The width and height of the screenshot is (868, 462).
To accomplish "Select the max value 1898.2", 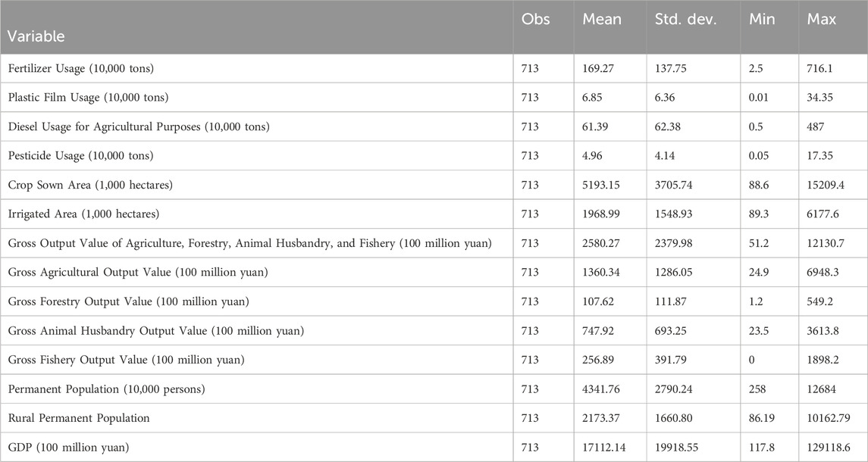I will [x=823, y=360].
